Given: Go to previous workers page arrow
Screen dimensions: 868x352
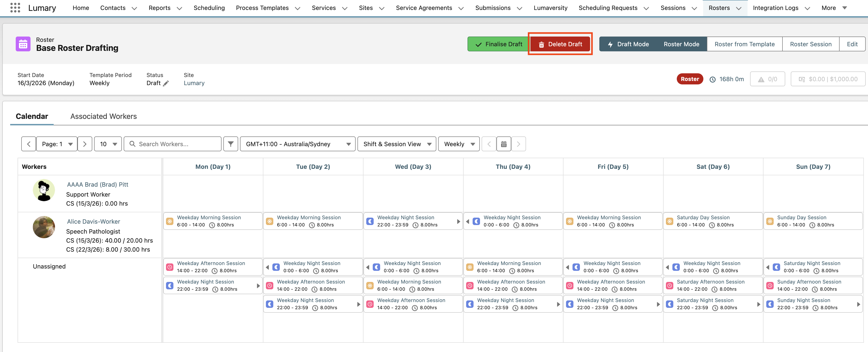Looking at the screenshot, I should [x=29, y=144].
